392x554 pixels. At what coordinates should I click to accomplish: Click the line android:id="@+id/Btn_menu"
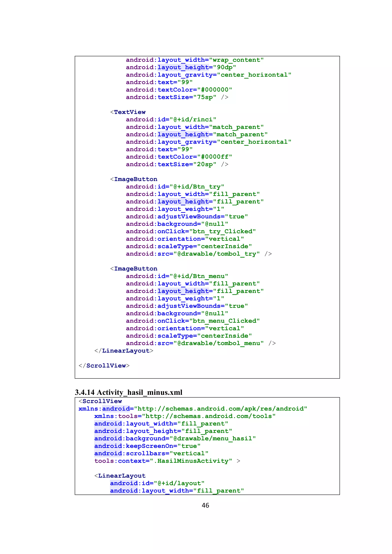click(177, 276)
